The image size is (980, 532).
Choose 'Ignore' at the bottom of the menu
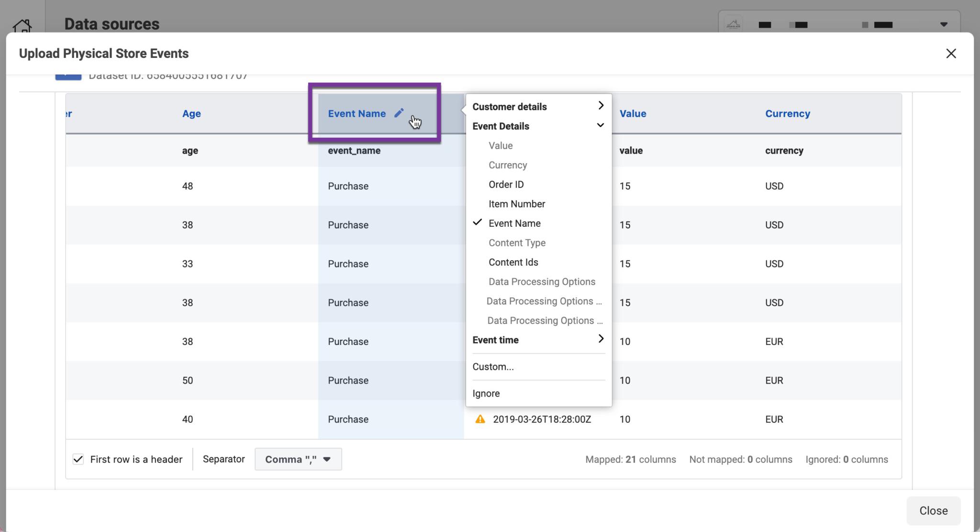pos(486,393)
